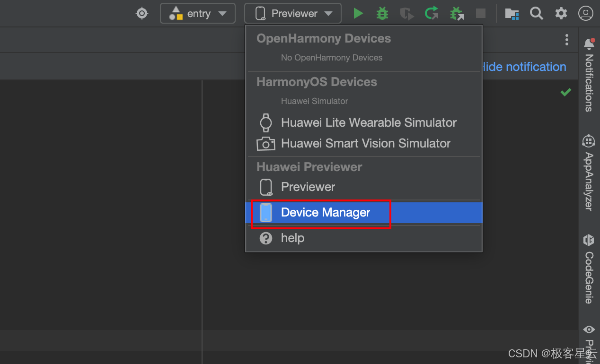This screenshot has height=364, width=600.
Task: Open Device Manager from the list
Action: coord(363,213)
